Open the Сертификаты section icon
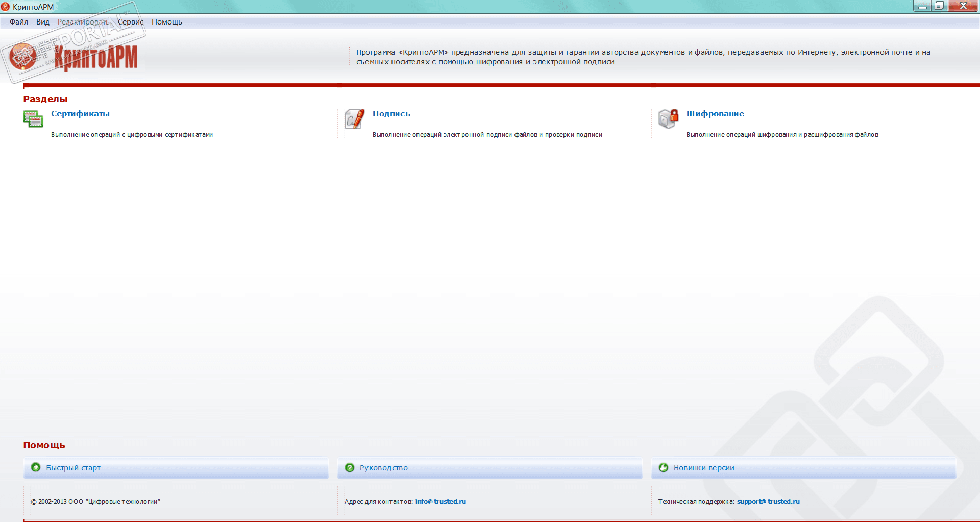The width and height of the screenshot is (980, 522). pos(33,119)
